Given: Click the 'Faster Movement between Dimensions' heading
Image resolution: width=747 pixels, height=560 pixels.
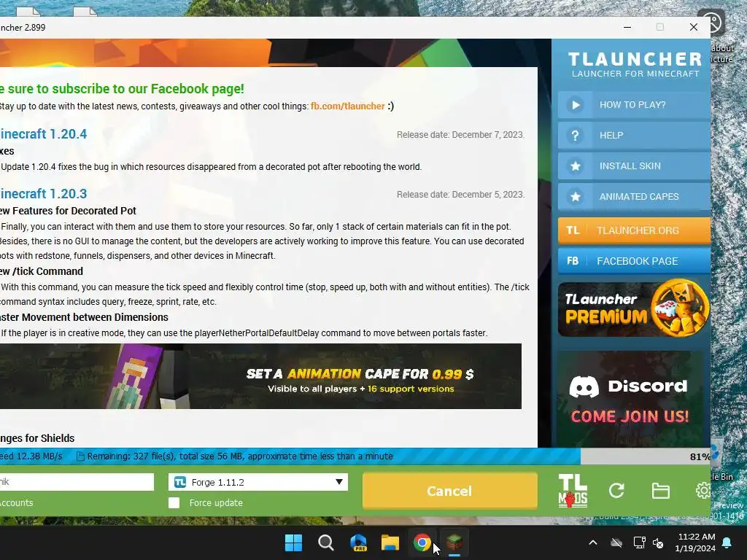Looking at the screenshot, I should pos(84,317).
